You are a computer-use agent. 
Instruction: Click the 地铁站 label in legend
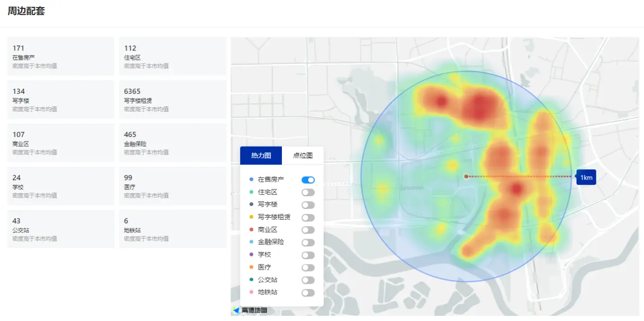pos(268,292)
